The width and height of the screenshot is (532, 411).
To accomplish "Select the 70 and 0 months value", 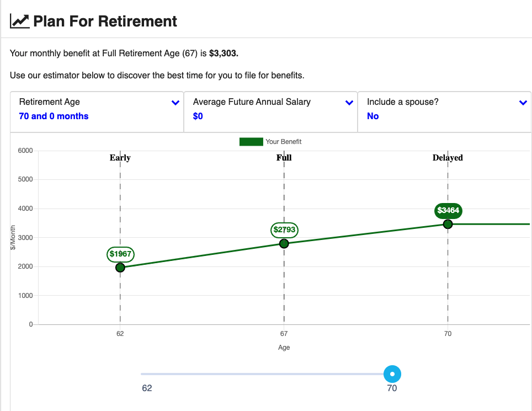I will [54, 116].
